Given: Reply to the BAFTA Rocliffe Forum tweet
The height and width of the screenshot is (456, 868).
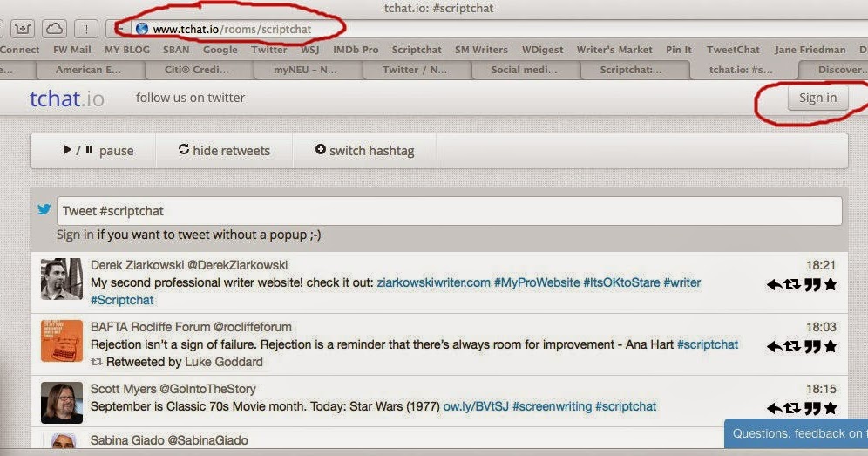Looking at the screenshot, I should pyautogui.click(x=774, y=347).
